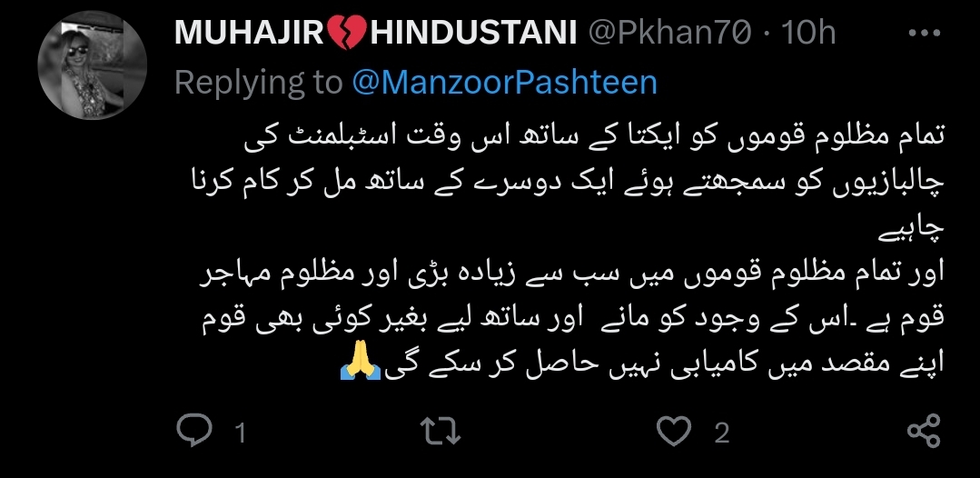Open the @ManzoorPashteen mention link
Viewport: 980px width, 478px height.
coord(504,83)
